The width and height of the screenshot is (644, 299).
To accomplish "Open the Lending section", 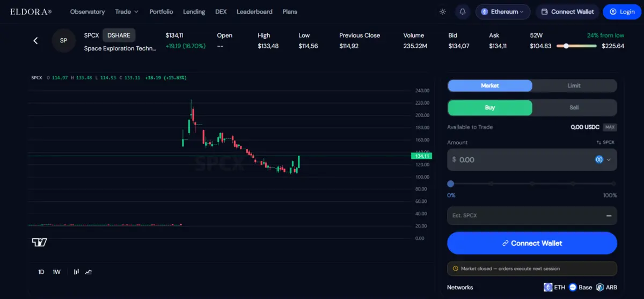I will coord(194,12).
